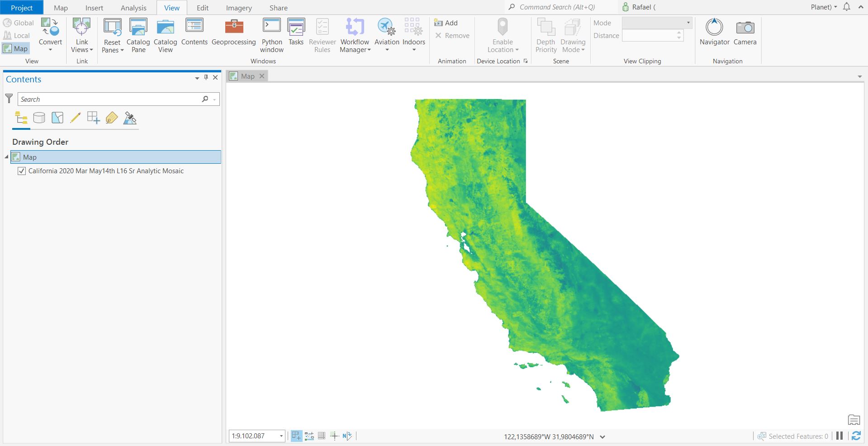Open the Catalog Pane
This screenshot has height=446, width=868.
click(x=138, y=35)
